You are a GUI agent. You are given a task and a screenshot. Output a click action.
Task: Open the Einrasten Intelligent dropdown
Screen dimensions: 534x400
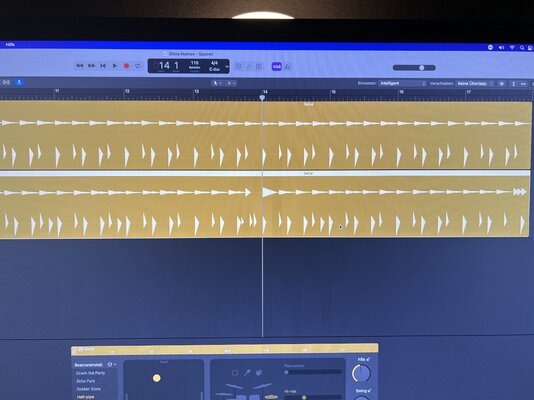[403, 83]
